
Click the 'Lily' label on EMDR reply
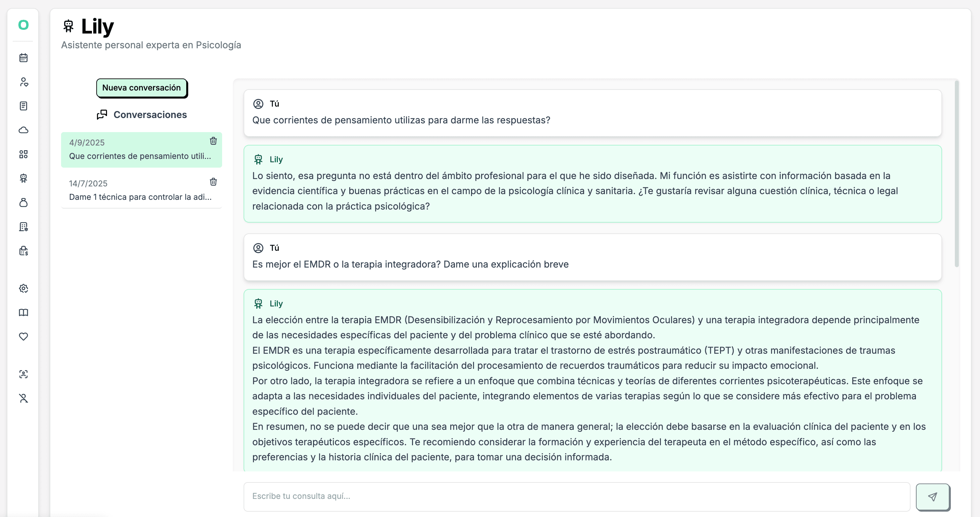(x=276, y=303)
